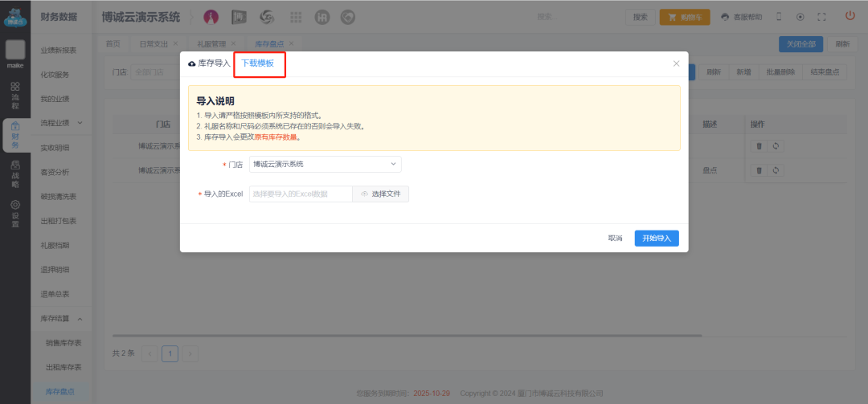Click the sync icon in the 盘点 row
This screenshot has height=404, width=868.
[x=776, y=170]
